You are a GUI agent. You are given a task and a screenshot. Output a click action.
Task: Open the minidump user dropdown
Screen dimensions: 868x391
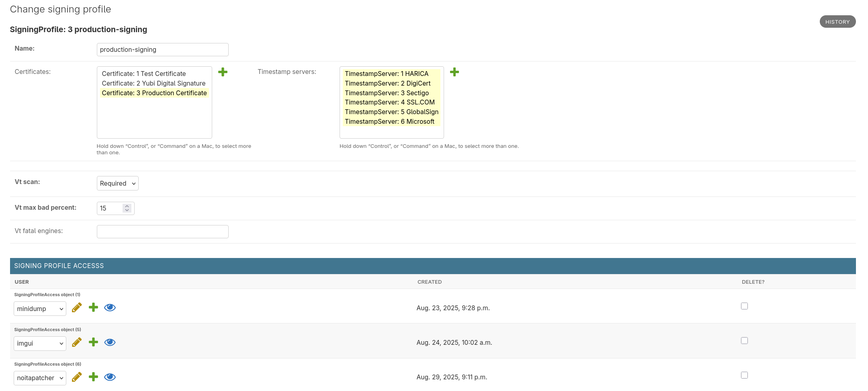click(x=40, y=309)
